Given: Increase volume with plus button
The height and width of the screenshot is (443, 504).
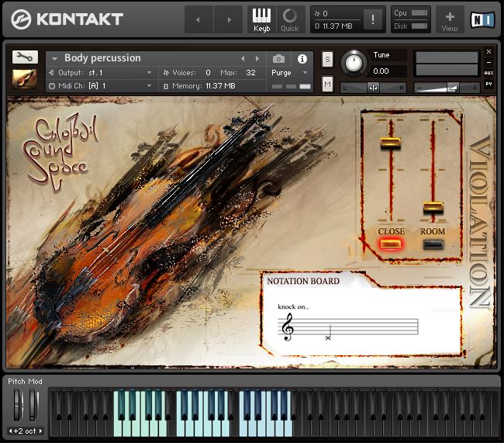Looking at the screenshot, I should click(475, 88).
